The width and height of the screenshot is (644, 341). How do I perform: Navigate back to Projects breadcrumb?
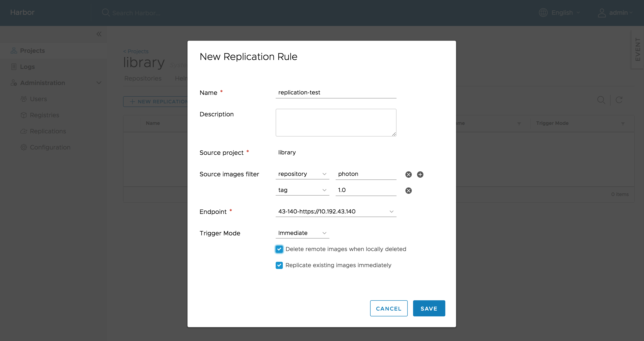[135, 51]
